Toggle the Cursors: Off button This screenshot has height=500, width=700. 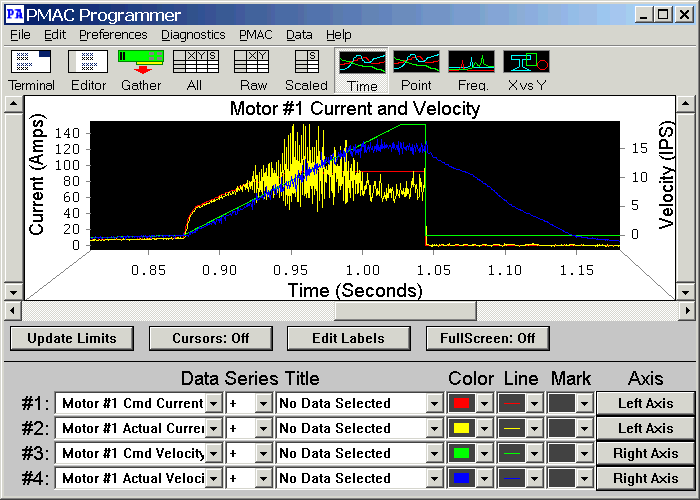209,338
